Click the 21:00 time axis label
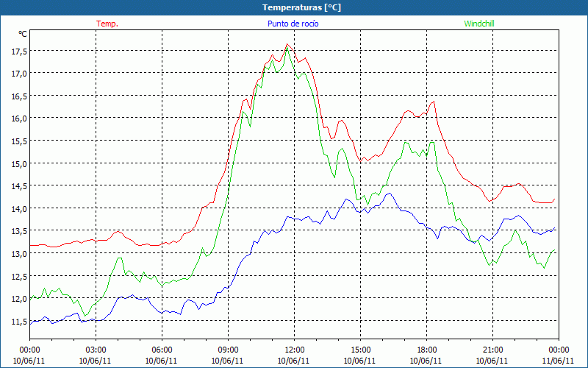588x368 pixels. click(492, 350)
